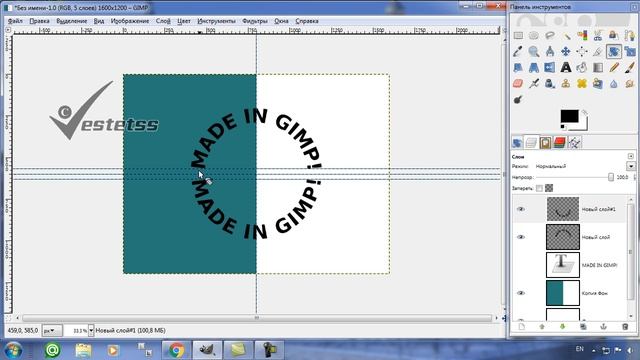
Task: Duplicate the current layer
Action: [x=583, y=327]
